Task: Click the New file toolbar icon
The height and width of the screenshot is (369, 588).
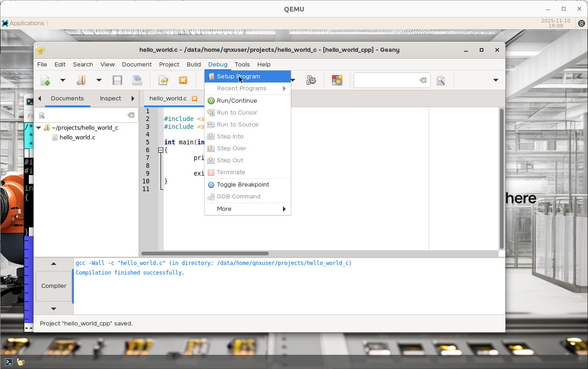Action: 45,80
